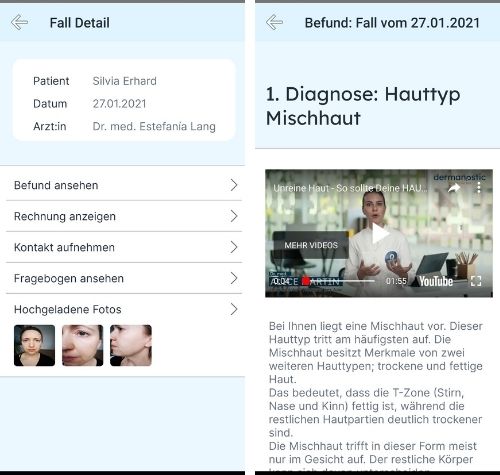Expand Kontakt aufnehmen chevron
Image resolution: width=500 pixels, height=475 pixels.
pyautogui.click(x=234, y=247)
